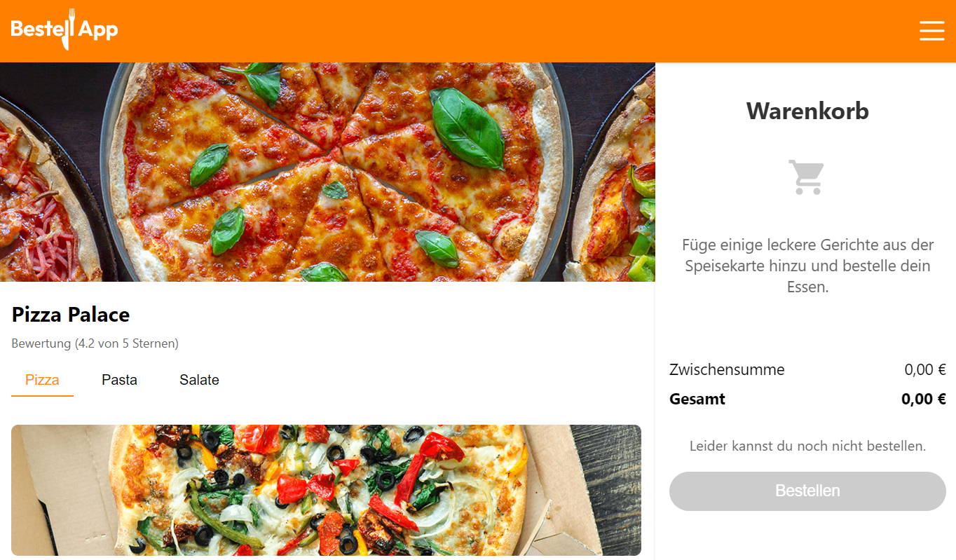
Task: Click the bold Gesamt label
Action: [x=697, y=399]
